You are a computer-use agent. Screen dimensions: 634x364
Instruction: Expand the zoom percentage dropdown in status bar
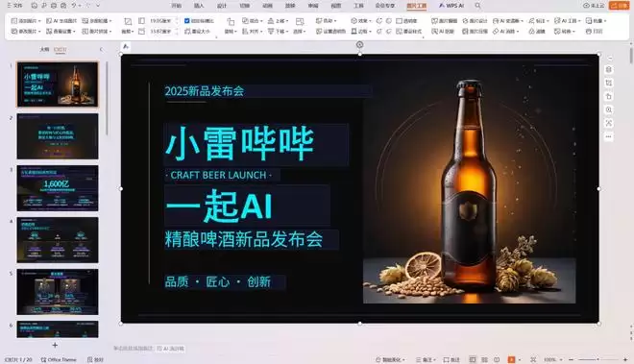point(560,359)
